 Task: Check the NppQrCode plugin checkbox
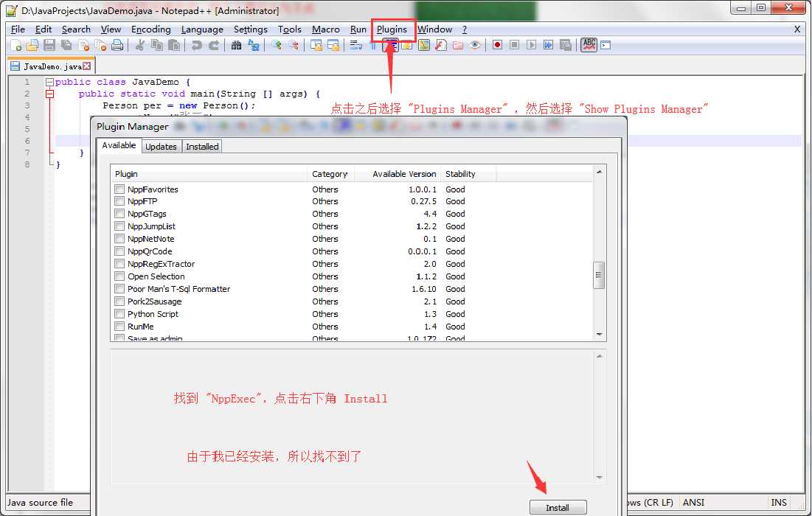pos(119,251)
